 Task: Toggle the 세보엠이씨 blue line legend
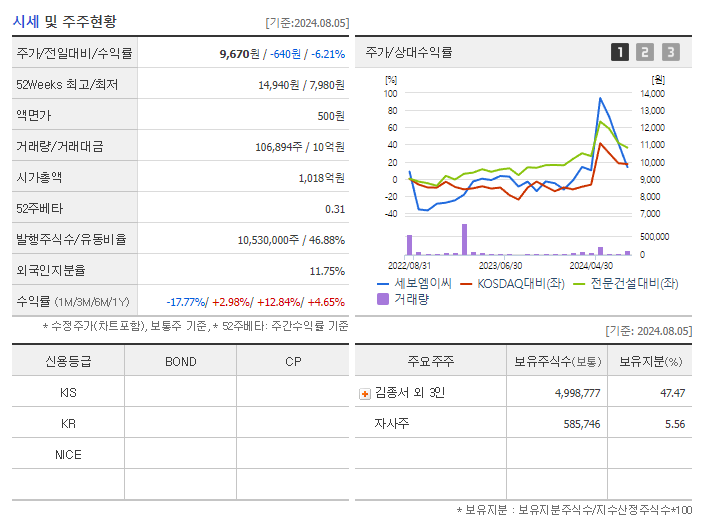[x=415, y=283]
